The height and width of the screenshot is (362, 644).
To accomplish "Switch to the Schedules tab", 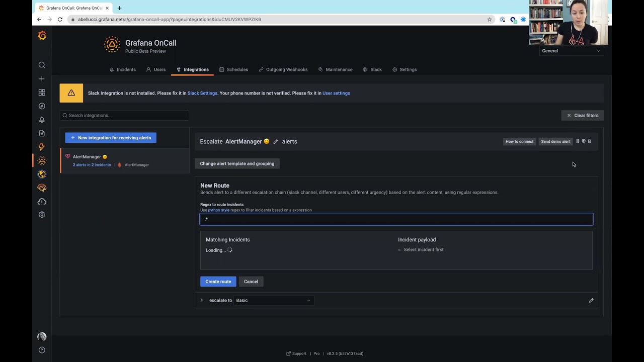I will [234, 69].
